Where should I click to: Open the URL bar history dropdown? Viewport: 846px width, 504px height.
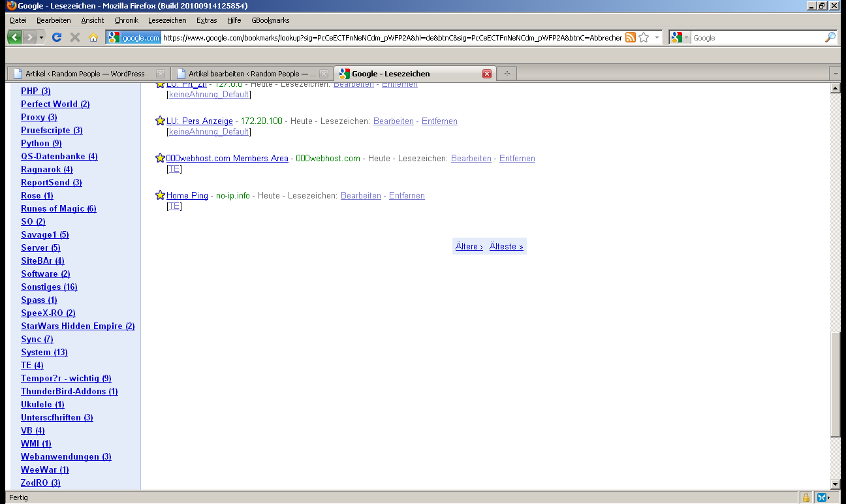[x=657, y=38]
